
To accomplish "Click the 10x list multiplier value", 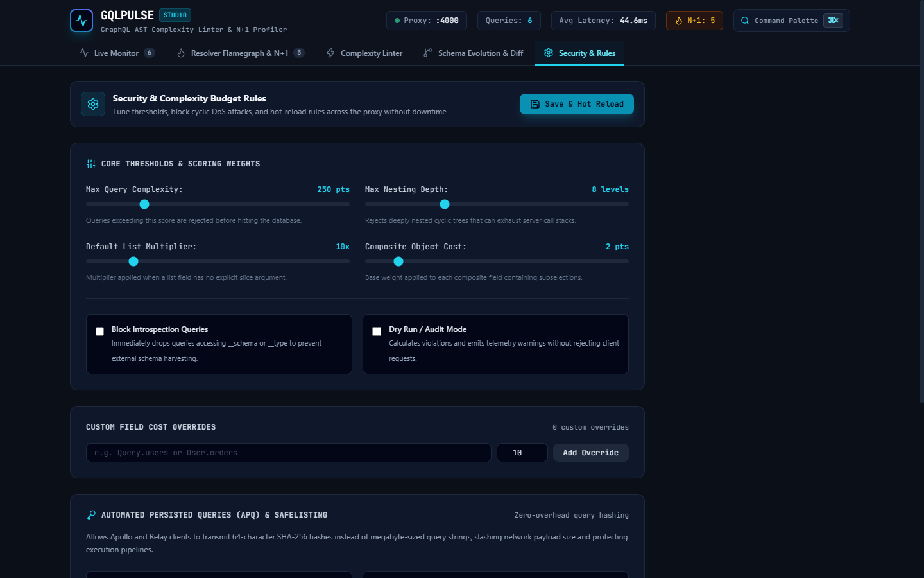I will coord(343,247).
